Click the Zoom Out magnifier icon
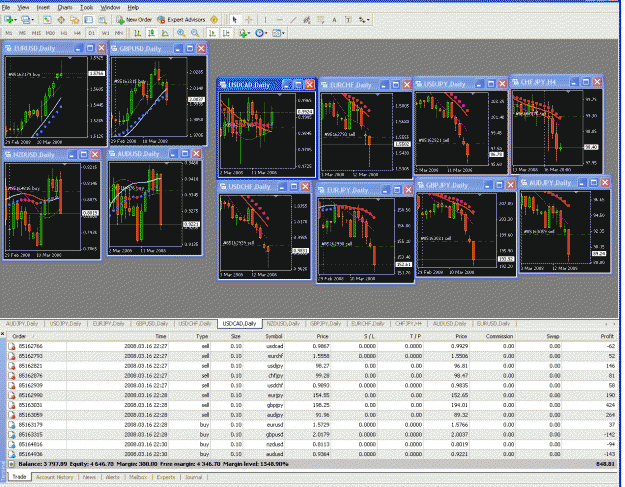Image resolution: width=625 pixels, height=487 pixels. pyautogui.click(x=195, y=33)
